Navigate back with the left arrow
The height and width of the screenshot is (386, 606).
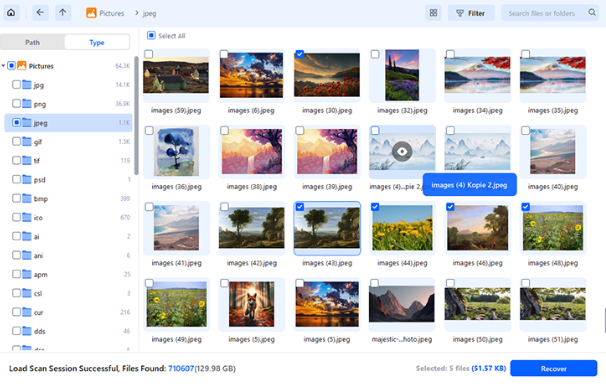click(40, 13)
